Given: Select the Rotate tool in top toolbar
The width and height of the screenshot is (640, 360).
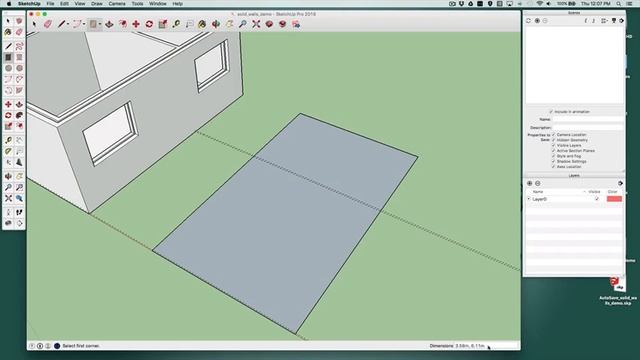Looking at the screenshot, I should tap(149, 24).
